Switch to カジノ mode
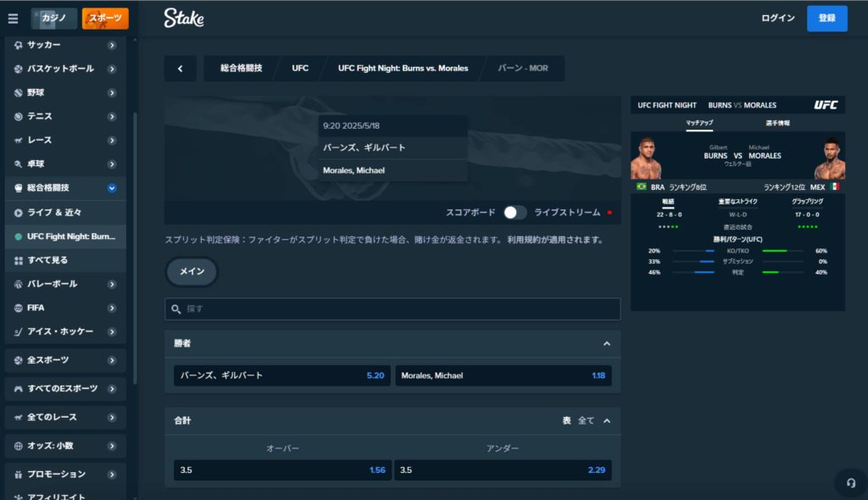 tap(53, 19)
